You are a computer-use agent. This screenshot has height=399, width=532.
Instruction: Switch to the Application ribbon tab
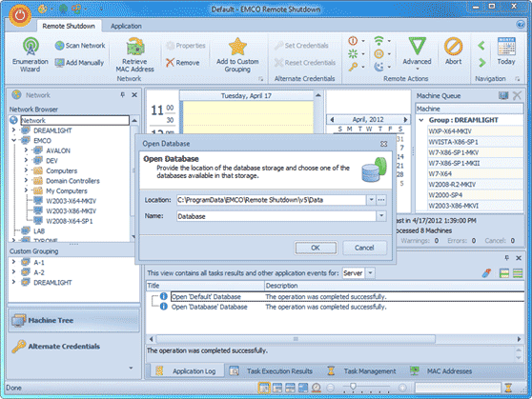tap(126, 26)
